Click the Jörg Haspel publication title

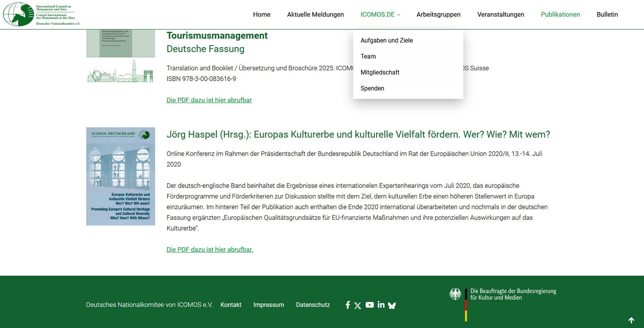(x=358, y=134)
